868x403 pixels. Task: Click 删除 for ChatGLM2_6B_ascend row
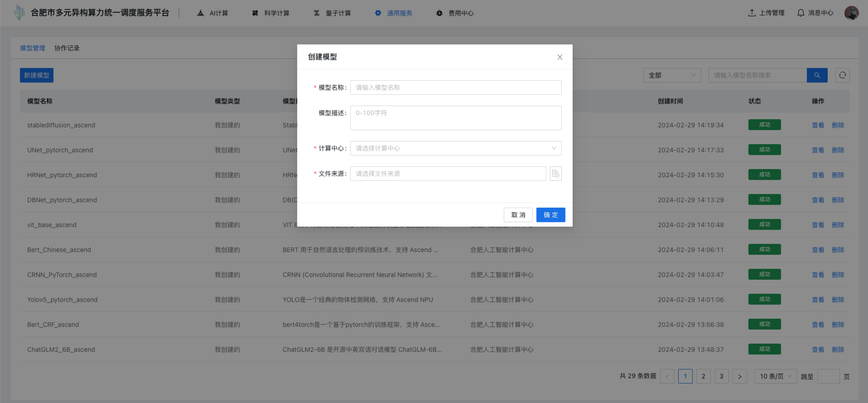pyautogui.click(x=838, y=350)
